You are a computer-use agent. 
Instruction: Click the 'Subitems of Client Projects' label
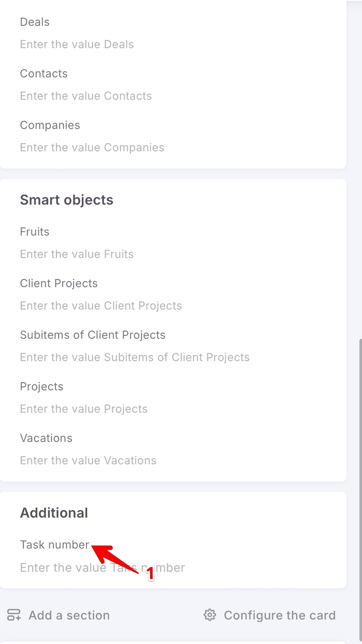(x=93, y=335)
